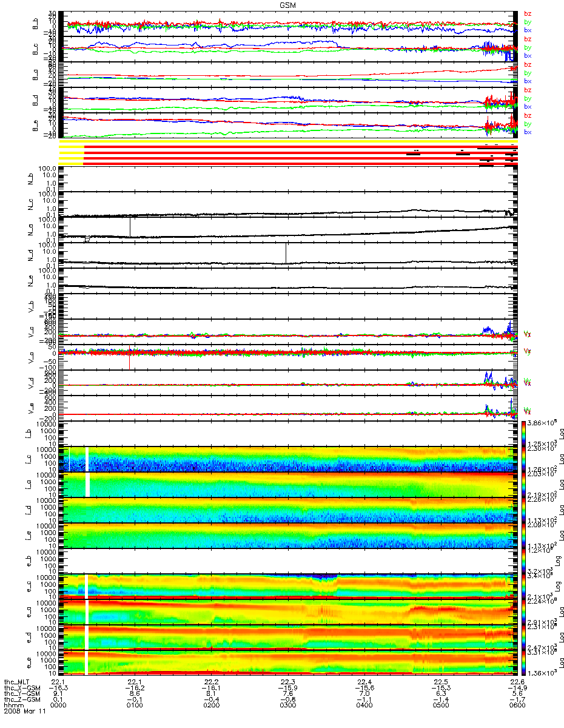Click the e_a electron spectrogram panel
Screen dimensions: 564x728
(287, 612)
